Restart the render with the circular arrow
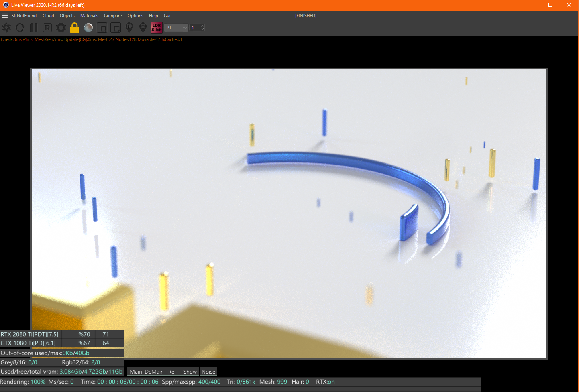The image size is (579, 392). pyautogui.click(x=20, y=28)
